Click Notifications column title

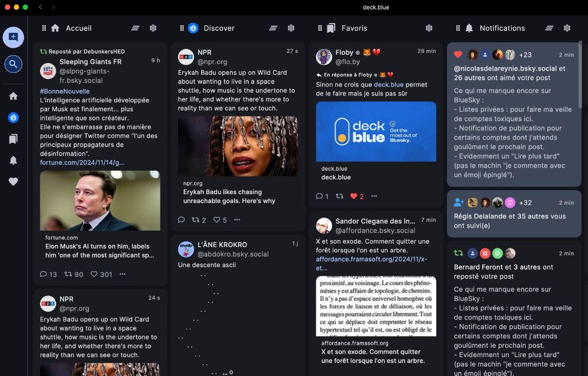[502, 28]
